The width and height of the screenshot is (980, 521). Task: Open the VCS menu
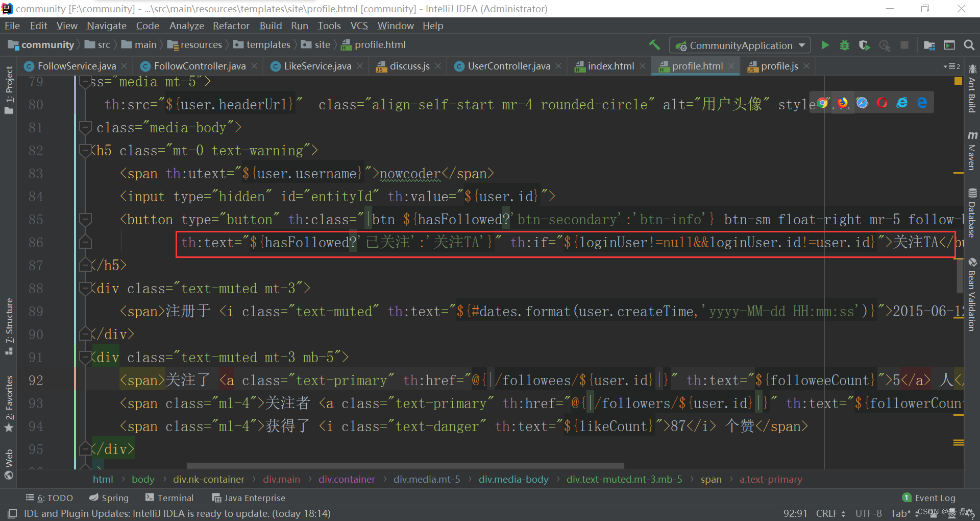(359, 26)
